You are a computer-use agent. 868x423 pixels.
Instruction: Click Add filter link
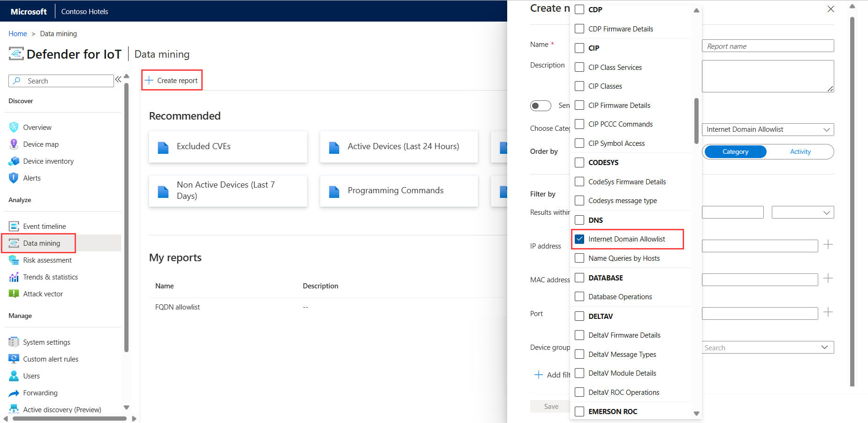(553, 375)
